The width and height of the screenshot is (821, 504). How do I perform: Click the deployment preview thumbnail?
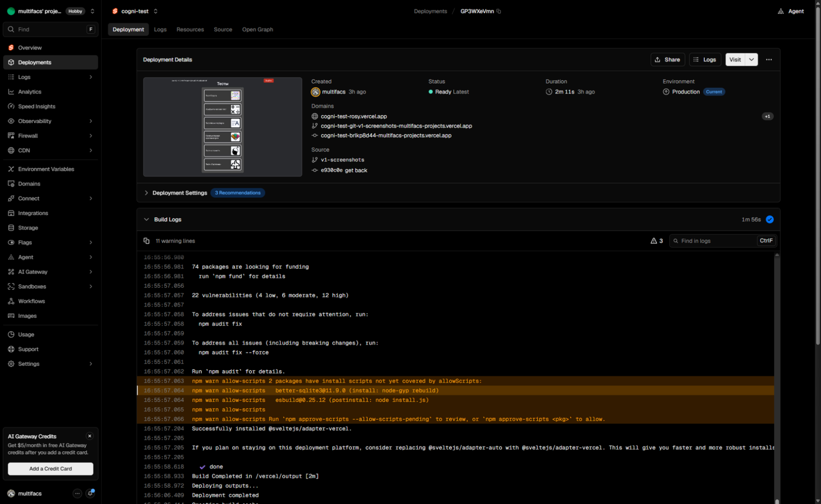[222, 127]
